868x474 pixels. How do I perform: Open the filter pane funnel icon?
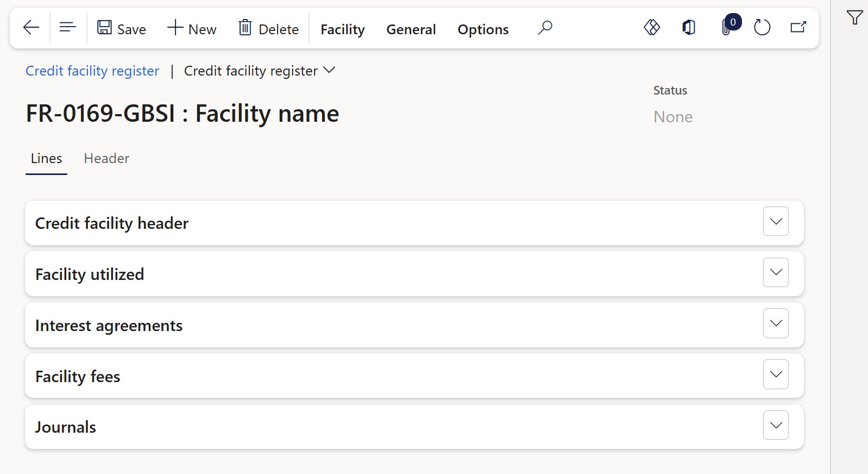click(854, 18)
